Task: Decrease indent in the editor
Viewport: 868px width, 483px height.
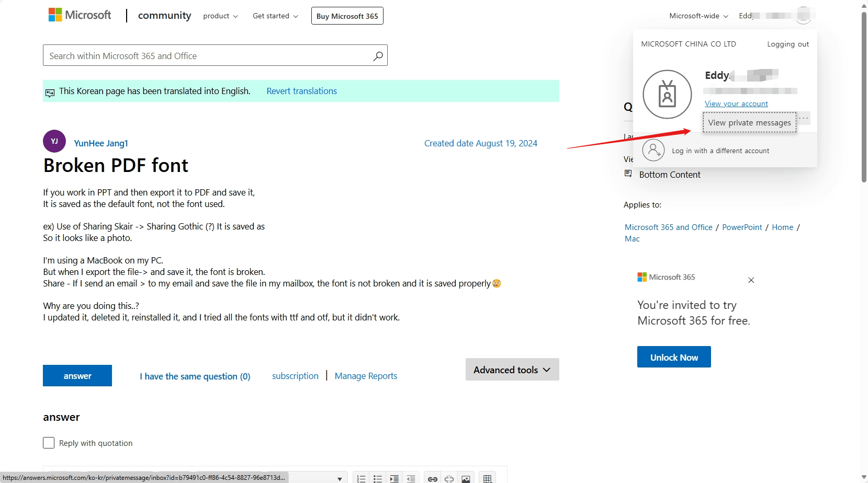Action: pos(411,479)
